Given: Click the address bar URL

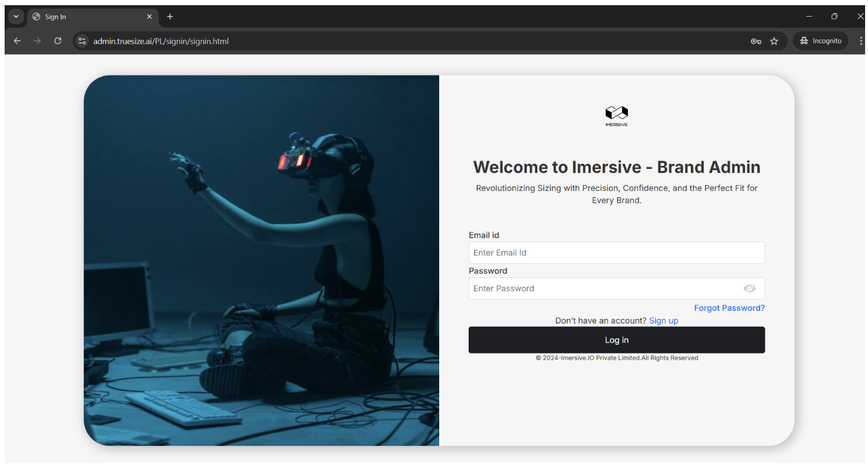Looking at the screenshot, I should pos(161,41).
